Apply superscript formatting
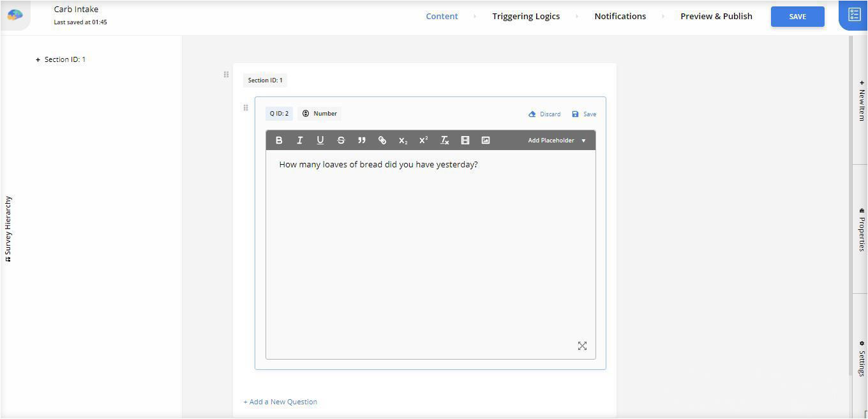Viewport: 868px width, 419px height. click(423, 141)
